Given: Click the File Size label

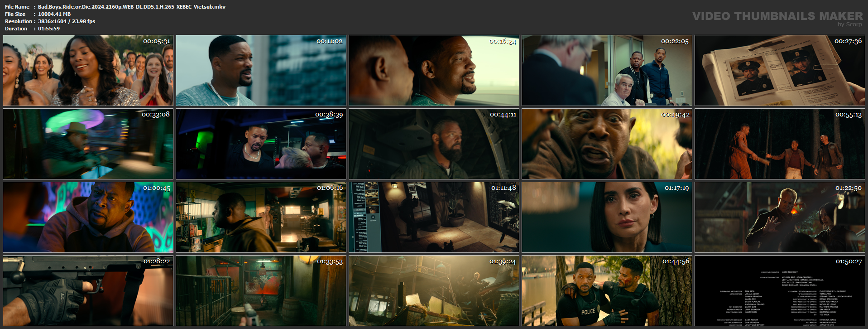Looking at the screenshot, I should 15,14.
